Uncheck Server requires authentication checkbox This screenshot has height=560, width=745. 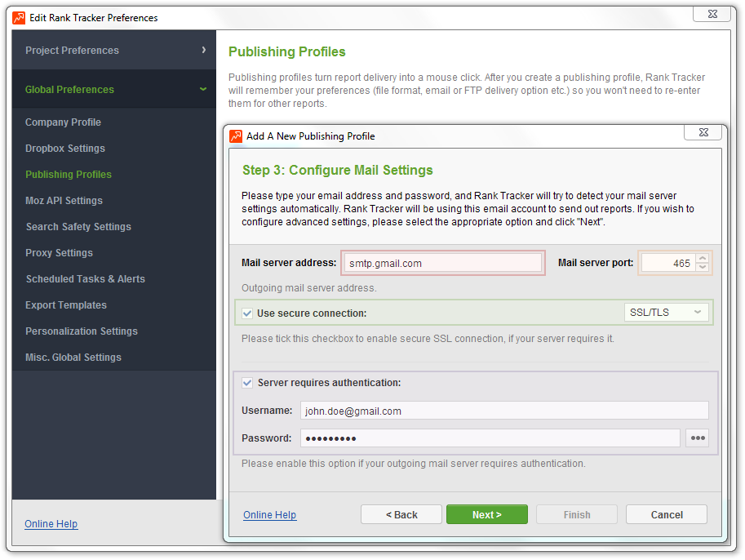click(x=247, y=383)
